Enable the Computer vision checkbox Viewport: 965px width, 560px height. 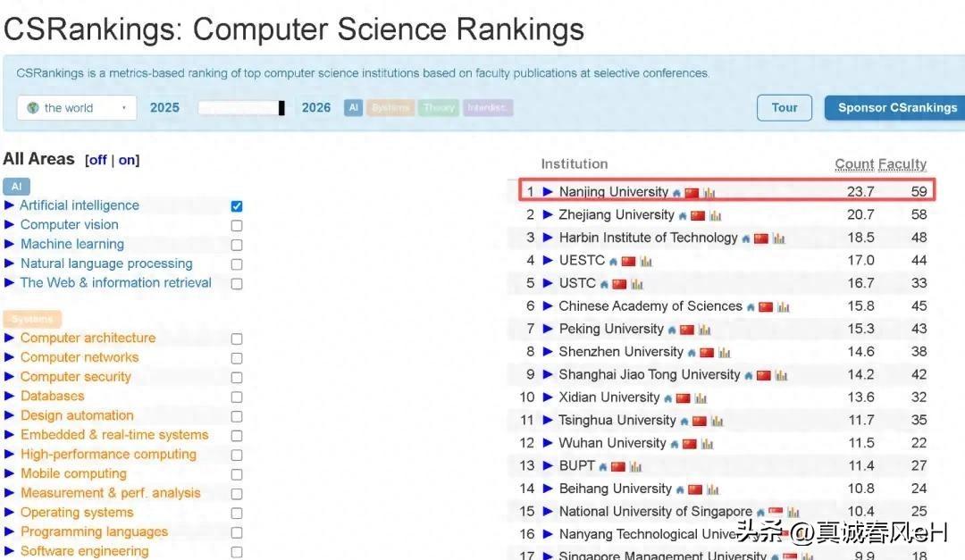coord(236,225)
